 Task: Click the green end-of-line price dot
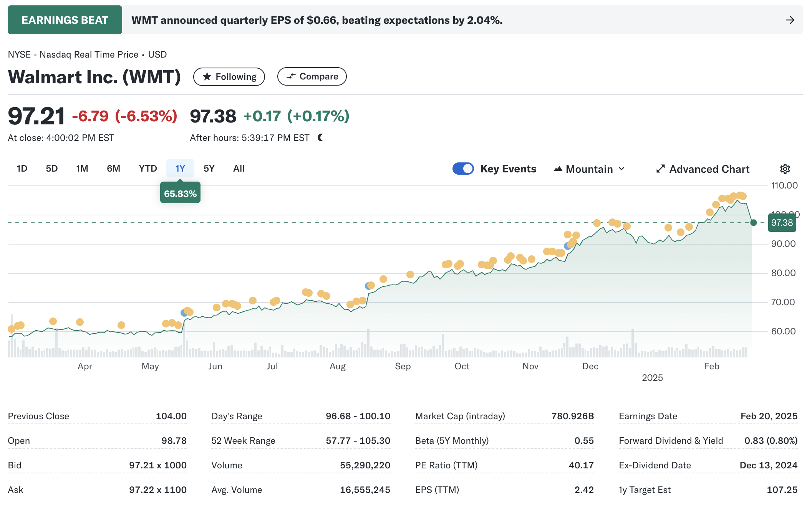pos(753,223)
